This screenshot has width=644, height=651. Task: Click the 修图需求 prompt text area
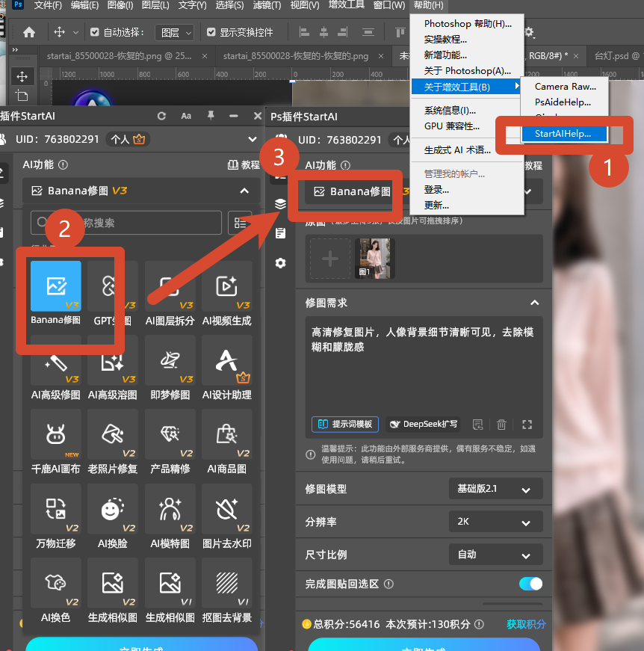click(424, 365)
